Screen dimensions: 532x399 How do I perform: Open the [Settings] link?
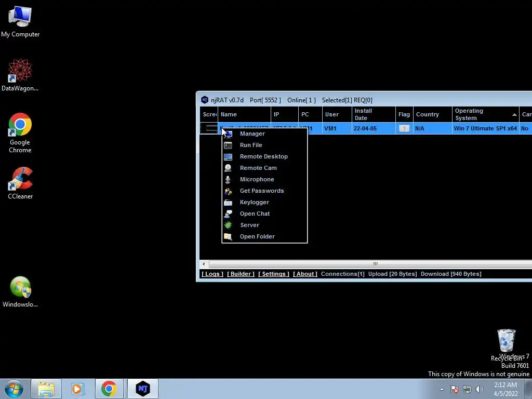pyautogui.click(x=273, y=274)
